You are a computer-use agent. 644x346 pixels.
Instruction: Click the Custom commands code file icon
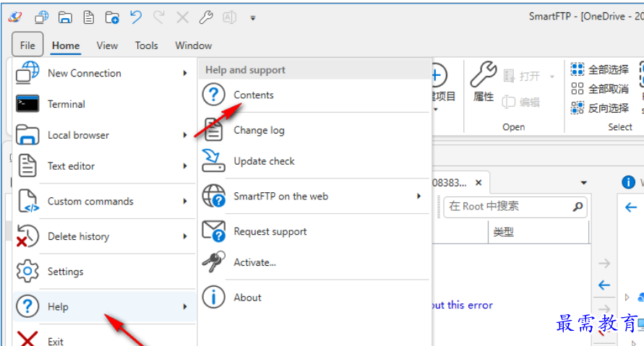pos(28,201)
